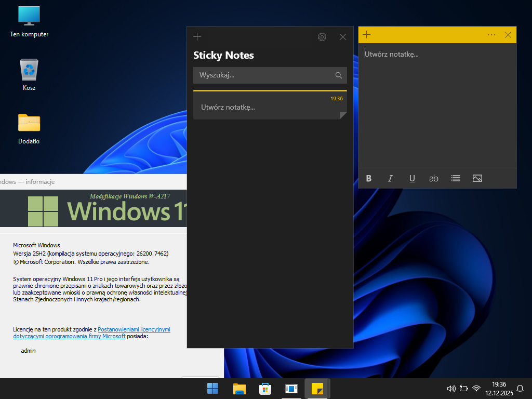The image size is (532, 399).
Task: Toggle italic formatting in the note
Action: pos(390,178)
